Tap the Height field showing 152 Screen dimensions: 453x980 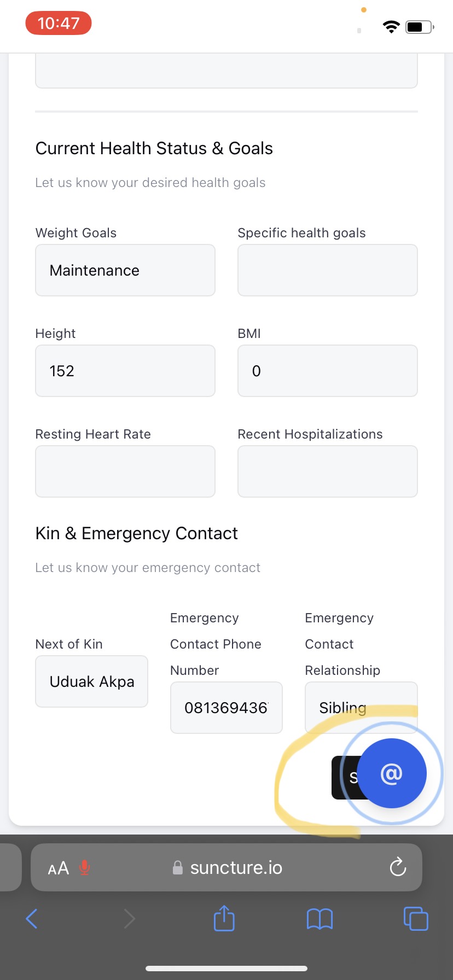pos(125,371)
